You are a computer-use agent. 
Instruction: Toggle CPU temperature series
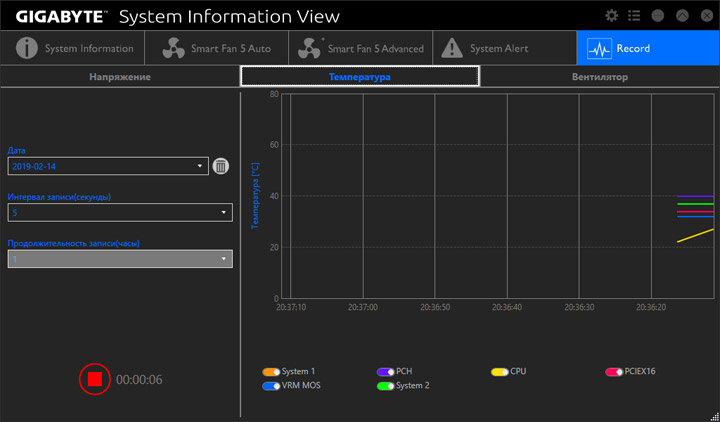(x=500, y=372)
